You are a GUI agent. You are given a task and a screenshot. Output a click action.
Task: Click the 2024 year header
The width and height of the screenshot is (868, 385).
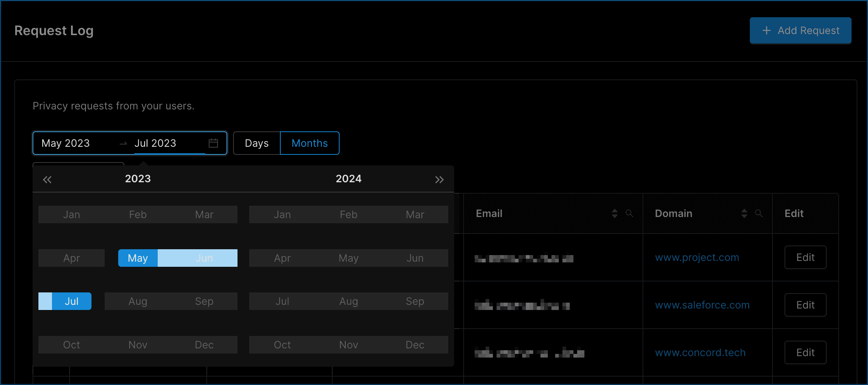(x=348, y=179)
